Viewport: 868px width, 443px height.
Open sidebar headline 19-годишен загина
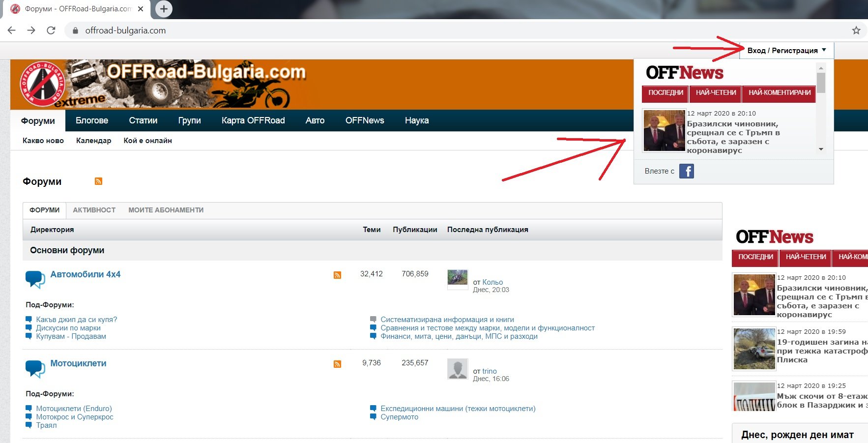[822, 351]
